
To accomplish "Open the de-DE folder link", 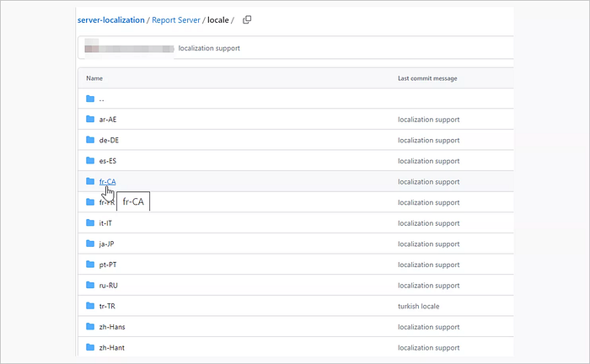I will pyautogui.click(x=109, y=140).
